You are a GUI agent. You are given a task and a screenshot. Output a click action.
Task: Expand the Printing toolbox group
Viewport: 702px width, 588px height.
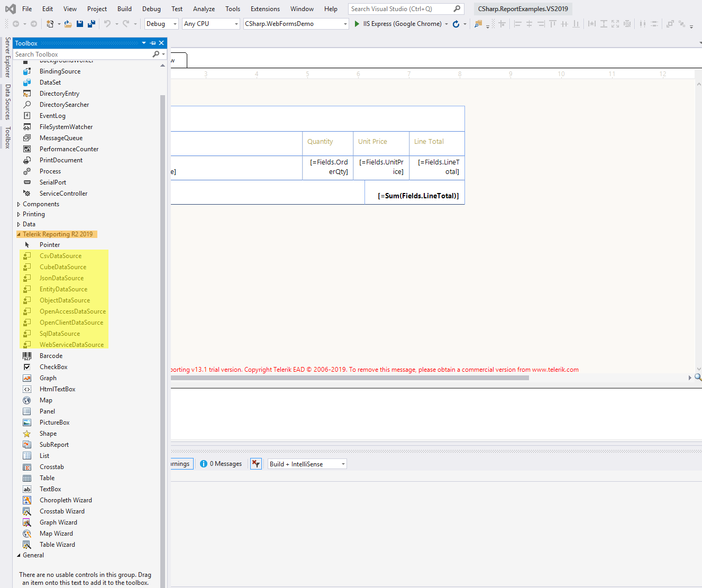19,214
